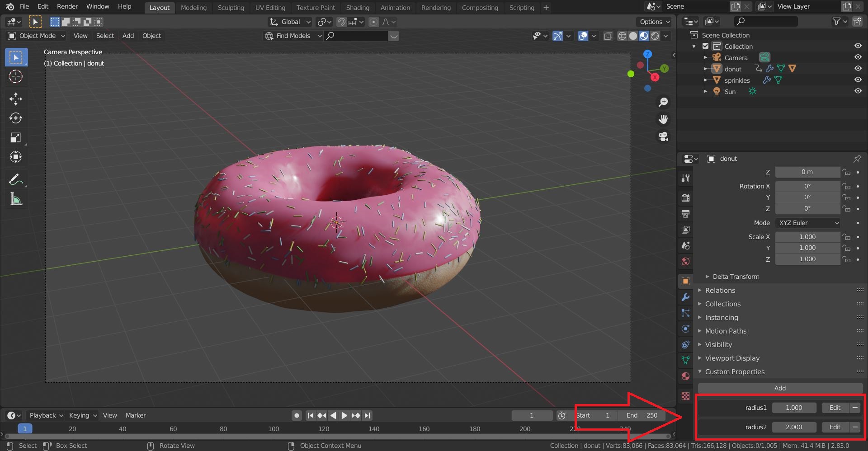Open the Modifier properties tab

coord(685,297)
